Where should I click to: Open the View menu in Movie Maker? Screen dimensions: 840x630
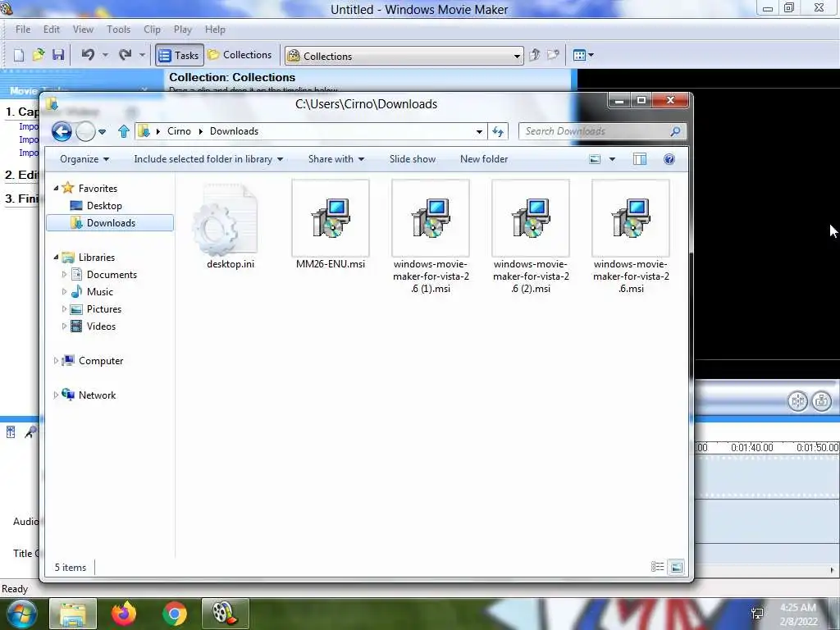[83, 30]
